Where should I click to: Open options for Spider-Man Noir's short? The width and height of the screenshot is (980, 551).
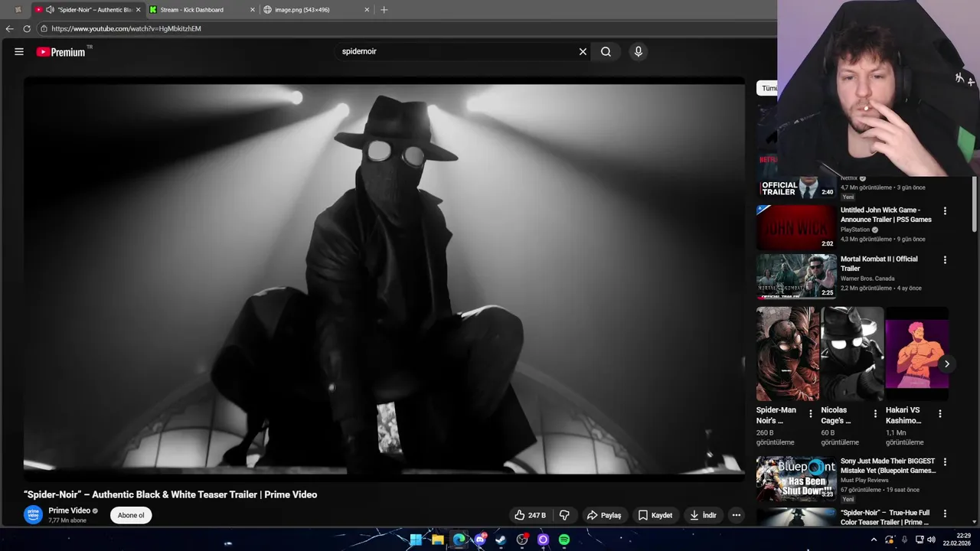click(x=811, y=413)
